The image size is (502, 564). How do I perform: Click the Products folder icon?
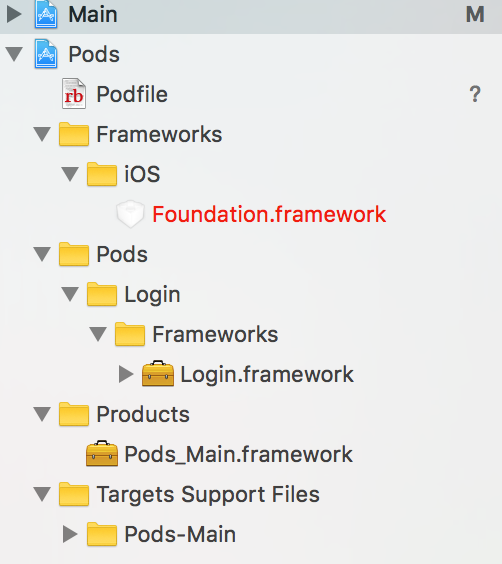[x=74, y=414]
